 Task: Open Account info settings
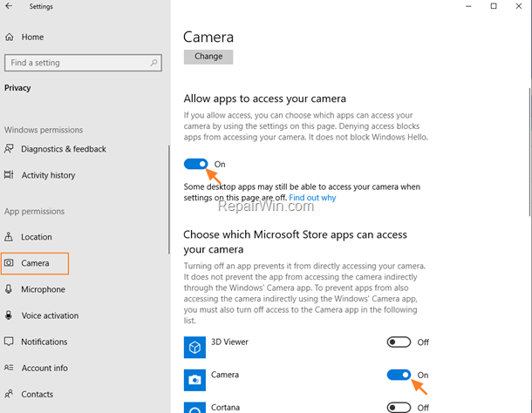point(44,368)
